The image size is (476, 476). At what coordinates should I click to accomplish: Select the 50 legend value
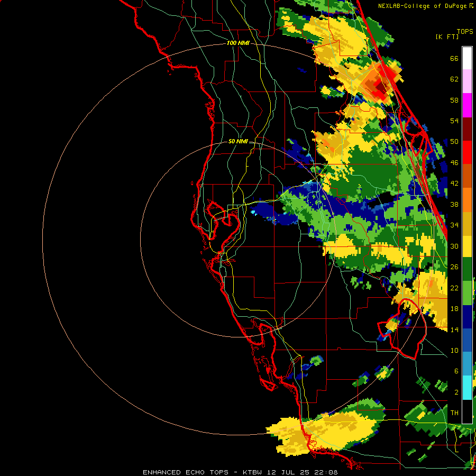(x=454, y=142)
